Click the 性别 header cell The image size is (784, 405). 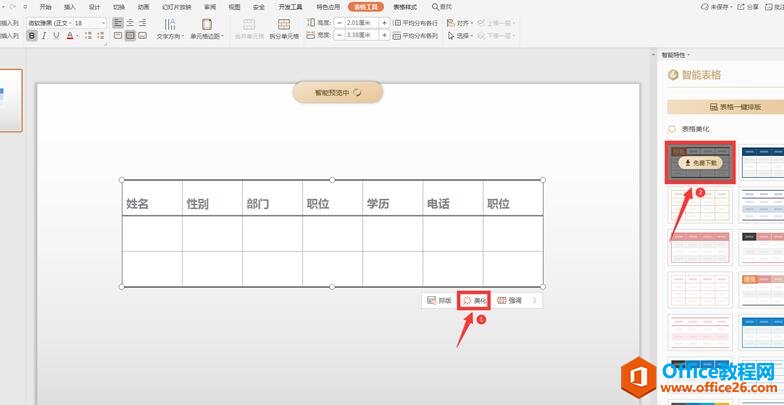212,198
